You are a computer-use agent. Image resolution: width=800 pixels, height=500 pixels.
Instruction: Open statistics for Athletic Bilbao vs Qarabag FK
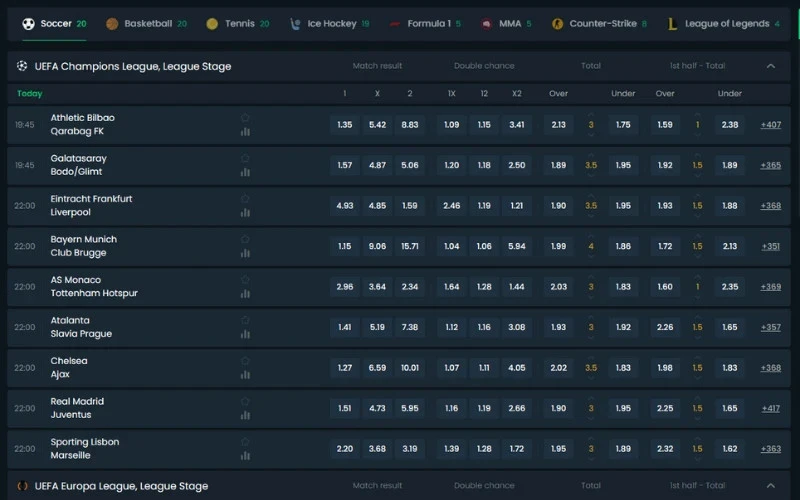(245, 132)
